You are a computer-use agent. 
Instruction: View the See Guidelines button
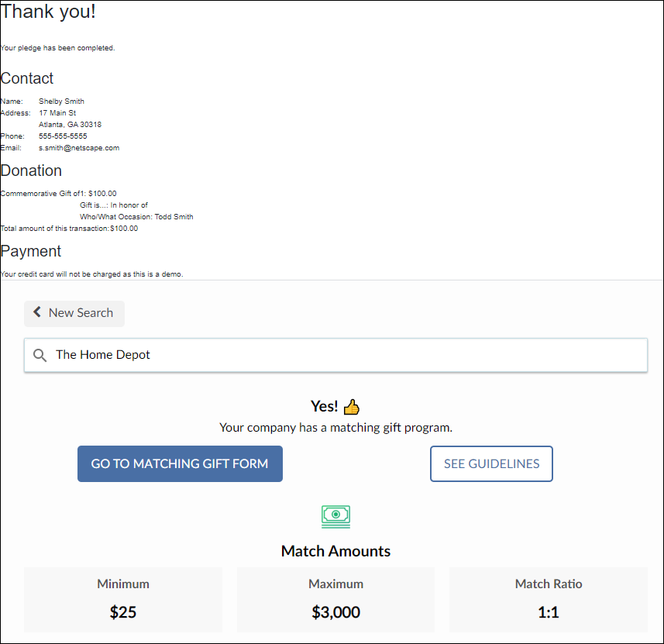[x=491, y=463]
